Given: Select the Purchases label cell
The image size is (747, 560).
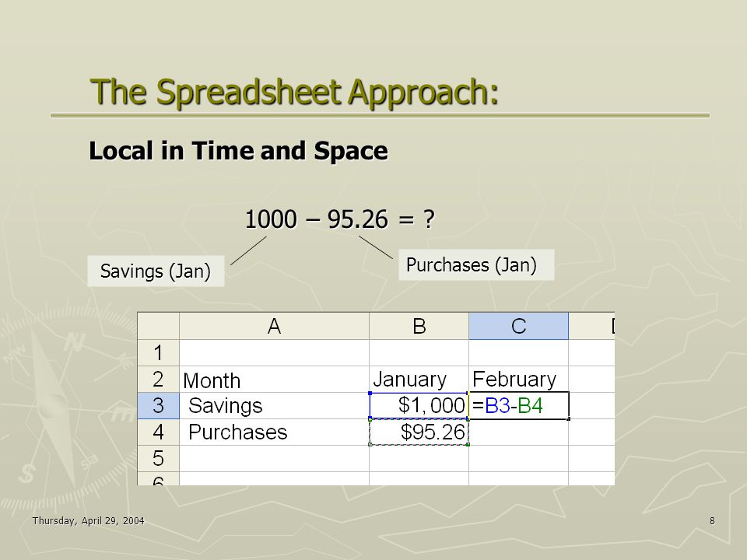Looking at the screenshot, I should (x=274, y=432).
